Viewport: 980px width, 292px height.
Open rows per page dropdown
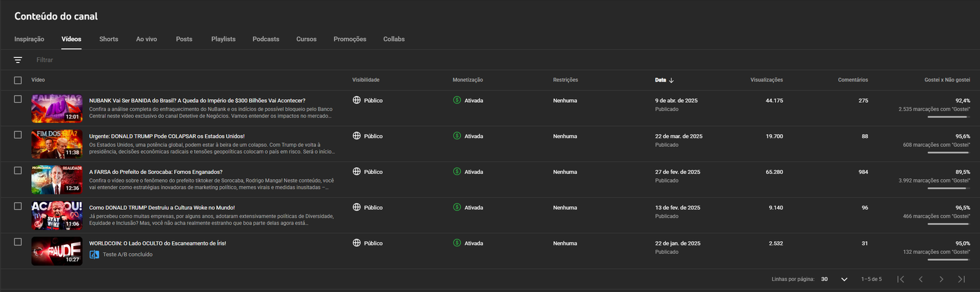tap(834, 279)
